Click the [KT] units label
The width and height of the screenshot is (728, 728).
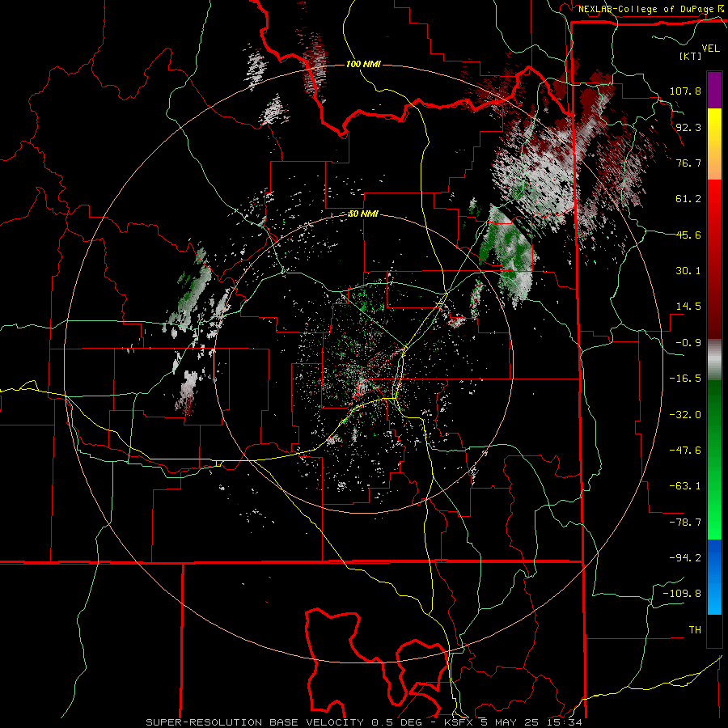click(690, 56)
